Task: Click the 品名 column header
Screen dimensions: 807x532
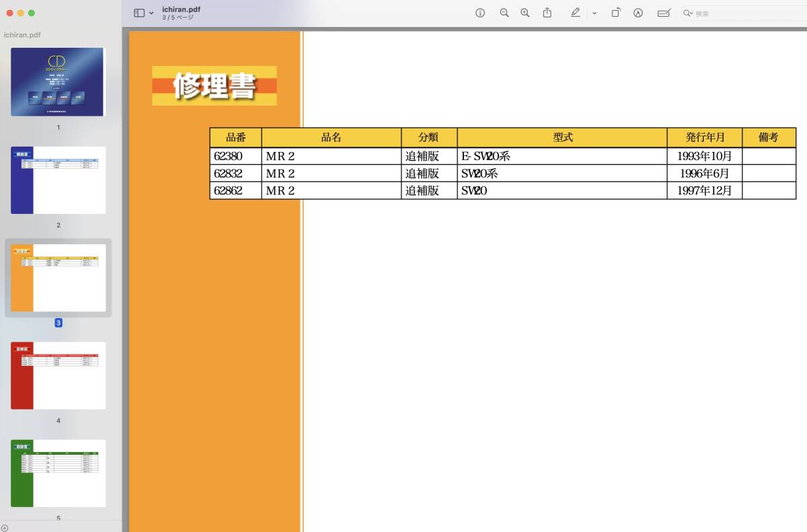Action: click(332, 137)
